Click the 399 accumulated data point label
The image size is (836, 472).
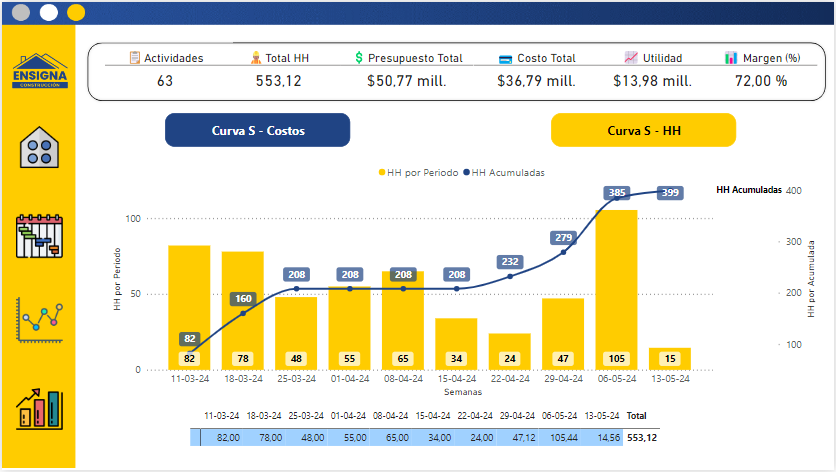(x=670, y=192)
